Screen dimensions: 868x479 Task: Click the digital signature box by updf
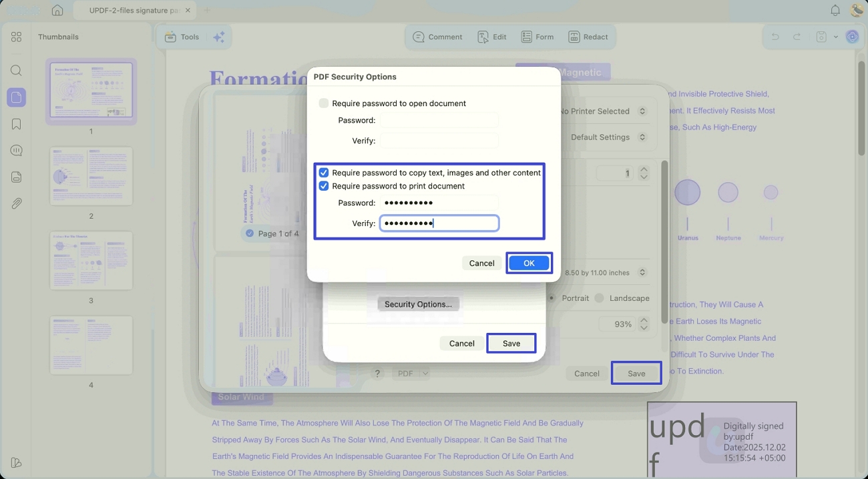point(722,439)
